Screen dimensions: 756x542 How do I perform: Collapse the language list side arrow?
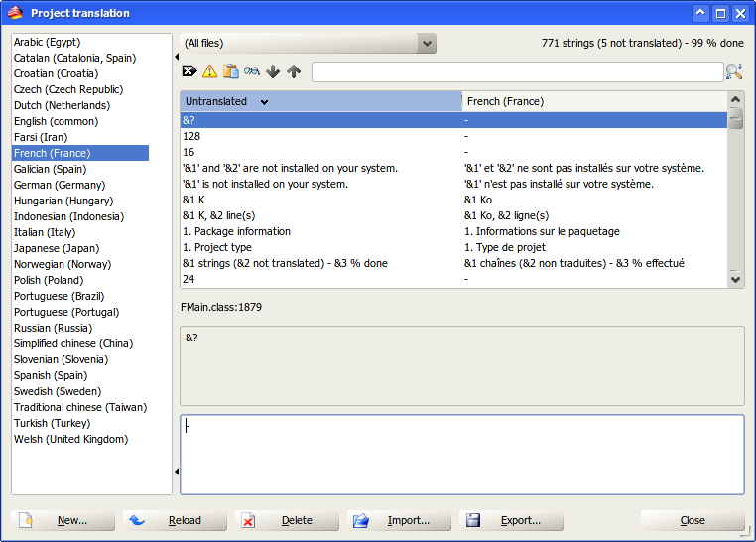(177, 57)
